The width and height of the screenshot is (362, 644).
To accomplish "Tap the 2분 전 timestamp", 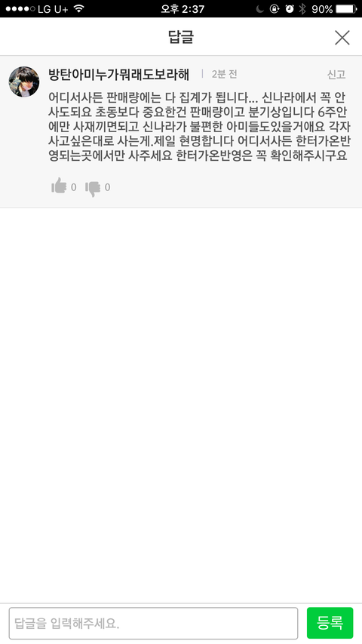I will coord(224,74).
